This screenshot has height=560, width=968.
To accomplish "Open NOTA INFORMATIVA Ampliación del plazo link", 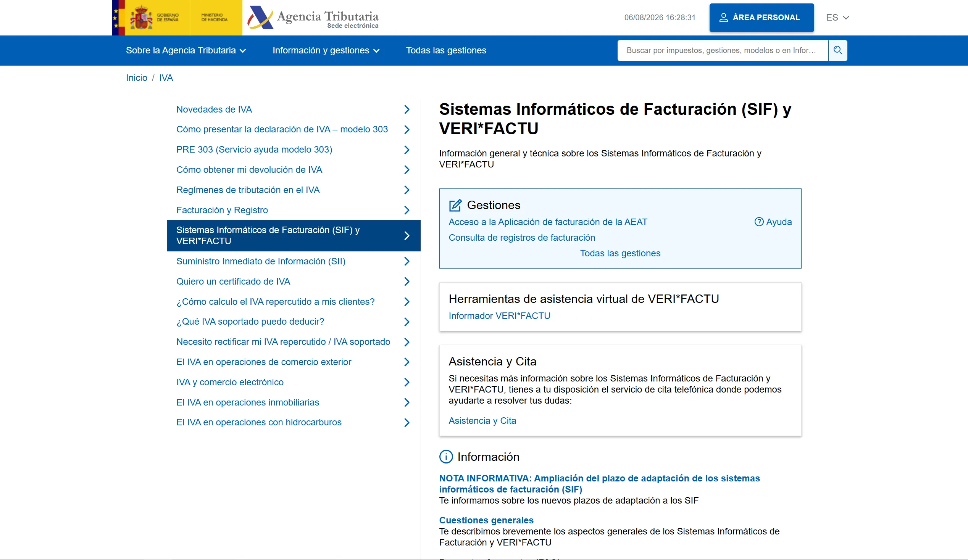I will (x=599, y=484).
